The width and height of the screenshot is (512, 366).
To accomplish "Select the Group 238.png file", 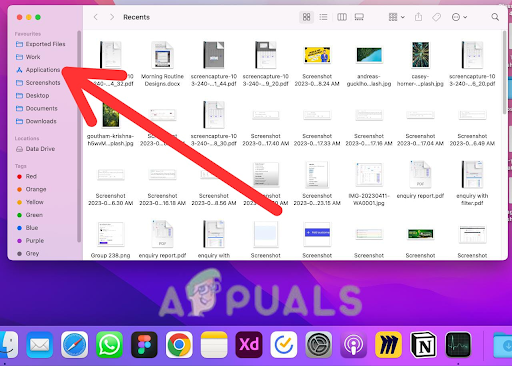I will (110, 240).
